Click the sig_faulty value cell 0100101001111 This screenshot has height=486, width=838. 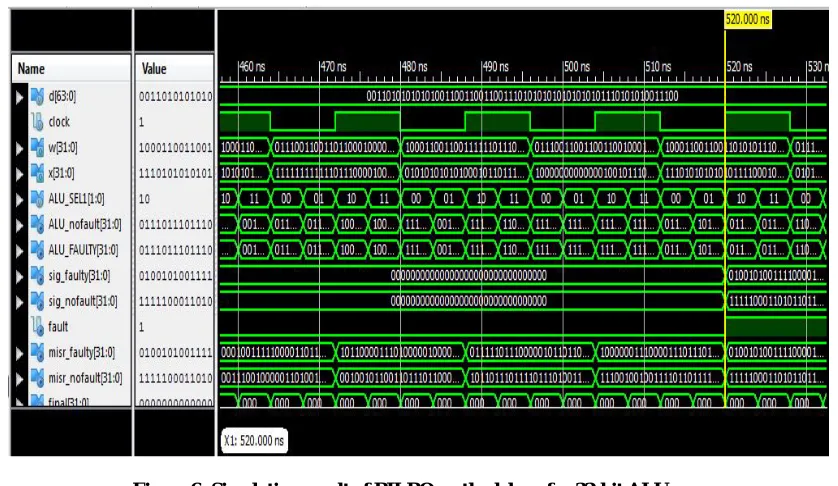[174, 276]
